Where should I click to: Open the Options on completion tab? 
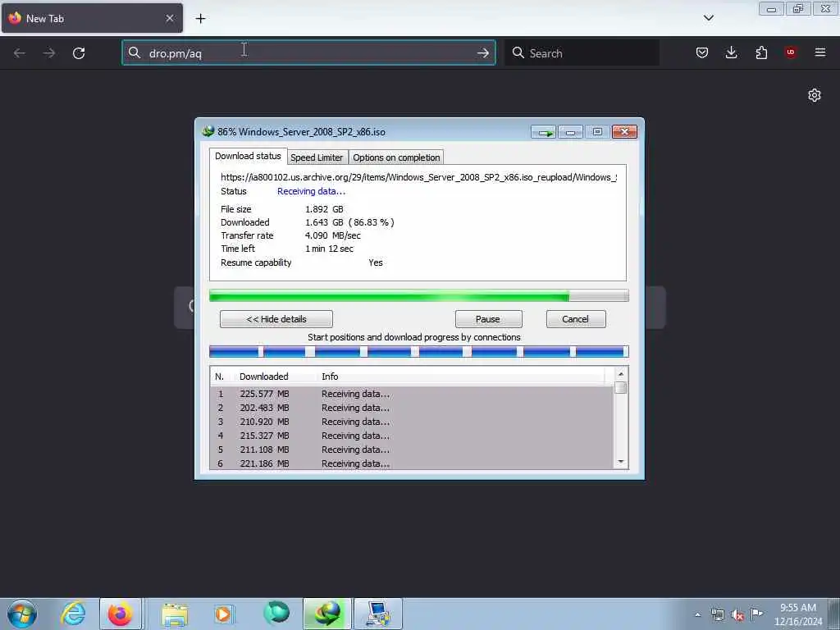(x=396, y=157)
